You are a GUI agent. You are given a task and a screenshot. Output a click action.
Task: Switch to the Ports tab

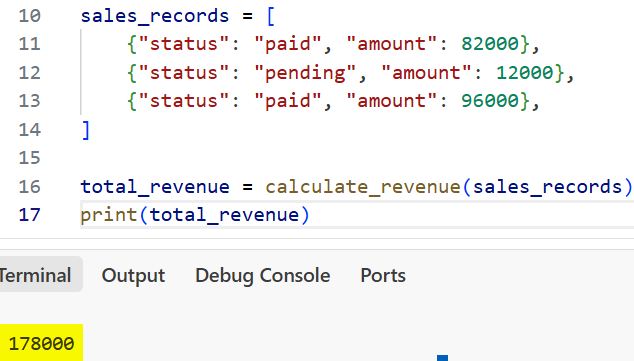(x=383, y=275)
